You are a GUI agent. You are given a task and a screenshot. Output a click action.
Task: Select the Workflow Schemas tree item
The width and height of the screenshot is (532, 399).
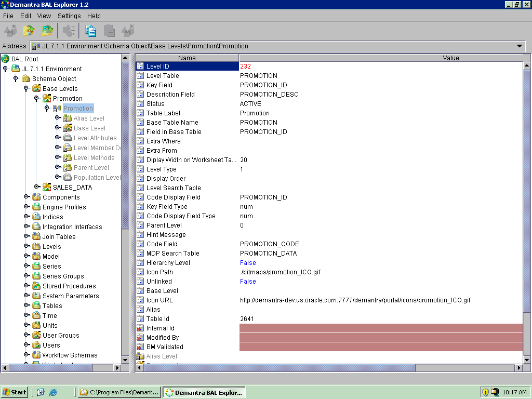pyautogui.click(x=70, y=355)
